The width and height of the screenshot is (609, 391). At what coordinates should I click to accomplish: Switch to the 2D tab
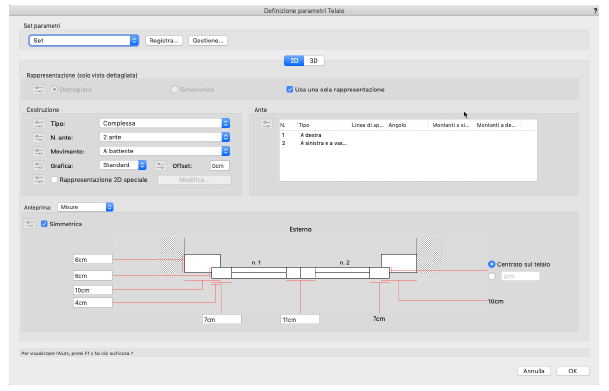(x=294, y=61)
